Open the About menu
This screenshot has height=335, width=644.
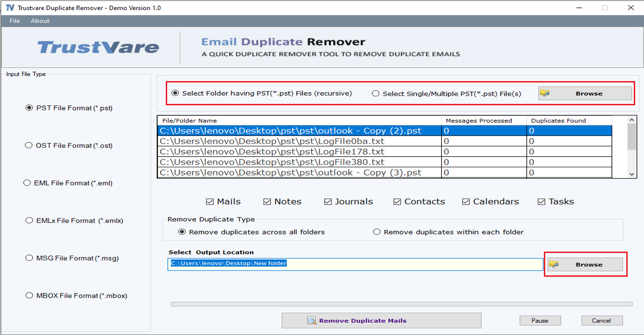[x=40, y=21]
